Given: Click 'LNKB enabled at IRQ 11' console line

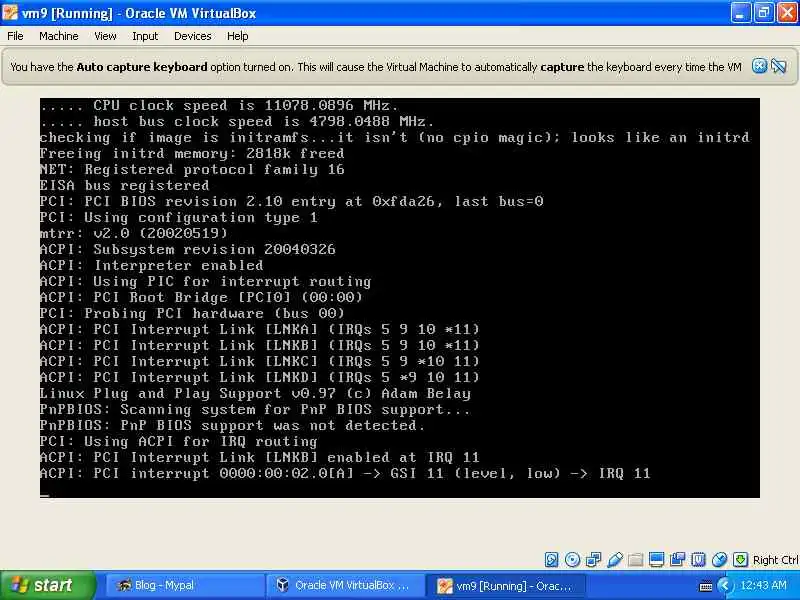Looking at the screenshot, I should [x=260, y=458].
